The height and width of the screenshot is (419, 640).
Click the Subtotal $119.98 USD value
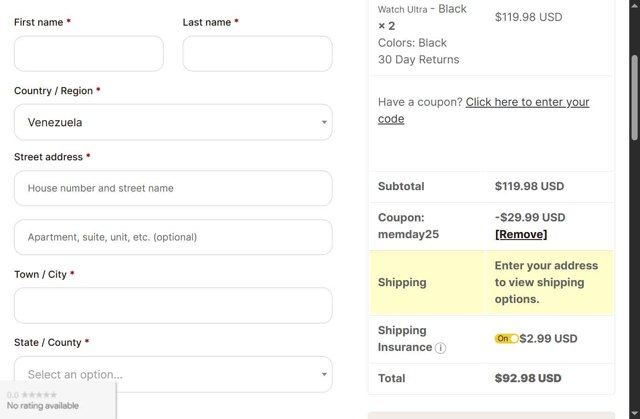click(529, 186)
